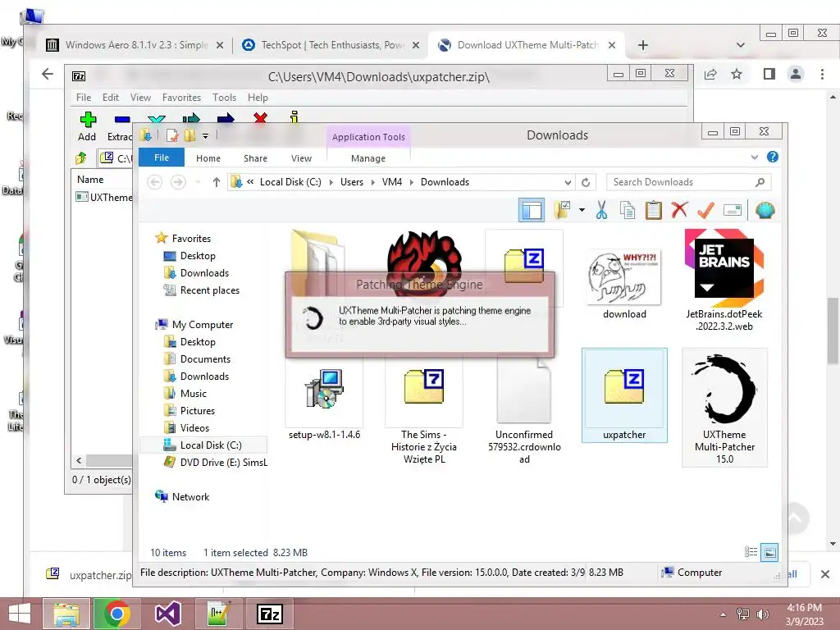840x630 pixels.
Task: Select The Sims - Historie z Życia archive
Action: (424, 410)
